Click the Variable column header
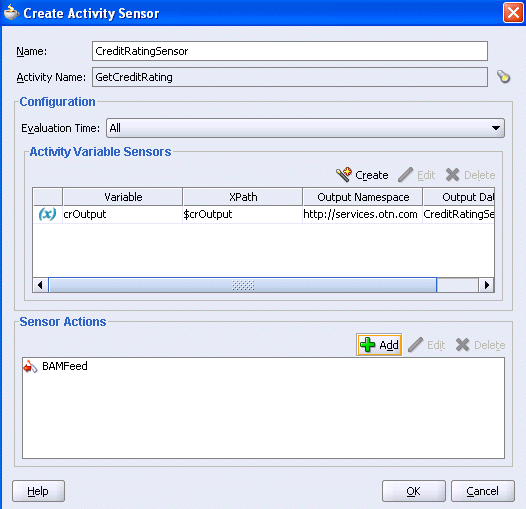The width and height of the screenshot is (526, 509). [123, 197]
